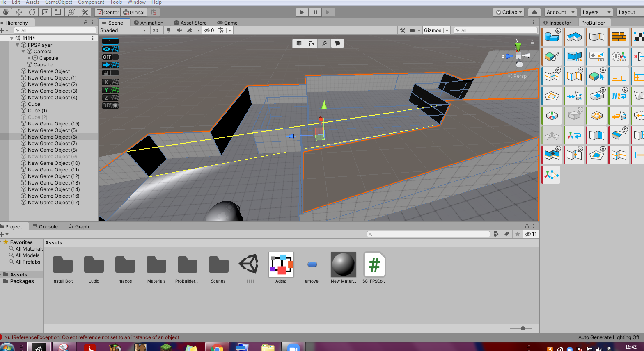Toggle pivot Center button

(x=108, y=12)
